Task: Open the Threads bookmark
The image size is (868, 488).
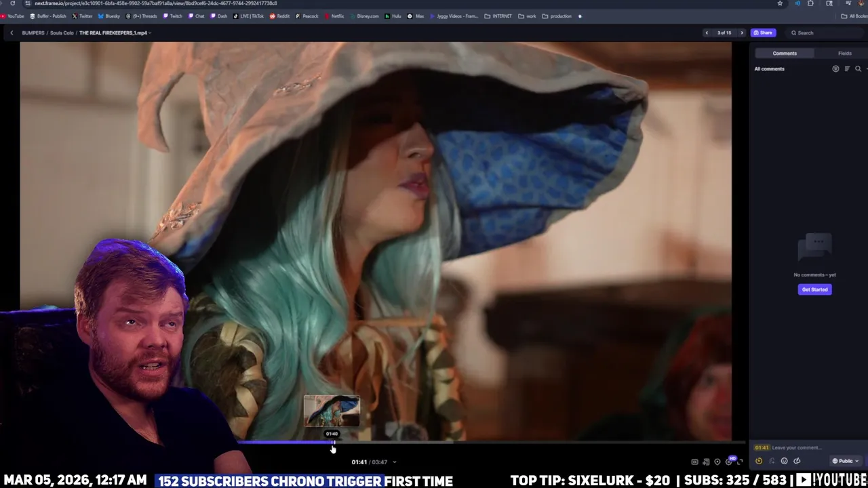Action: pos(142,16)
